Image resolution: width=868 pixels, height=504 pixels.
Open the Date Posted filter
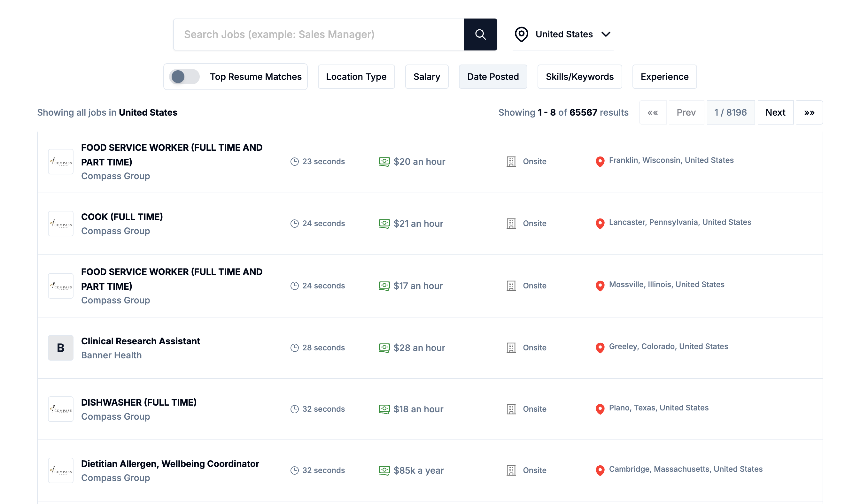pyautogui.click(x=493, y=76)
